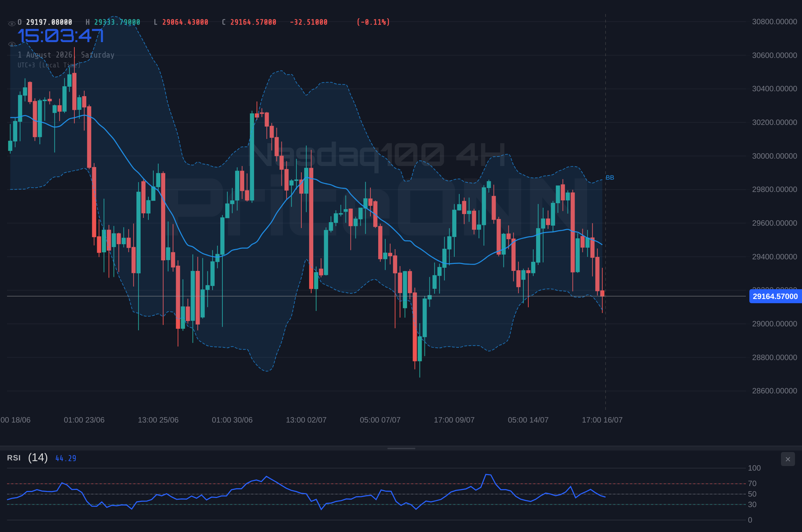Image resolution: width=802 pixels, height=532 pixels.
Task: Click the 30800.00000 price axis label
Action: click(775, 22)
